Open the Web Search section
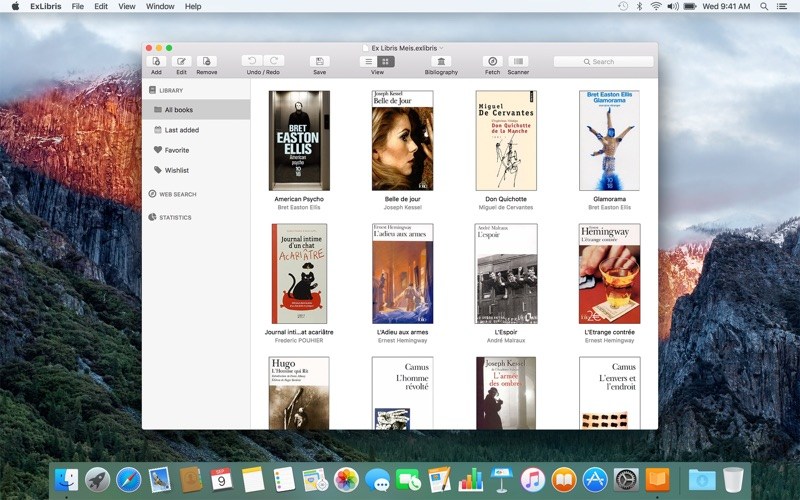 [x=177, y=194]
